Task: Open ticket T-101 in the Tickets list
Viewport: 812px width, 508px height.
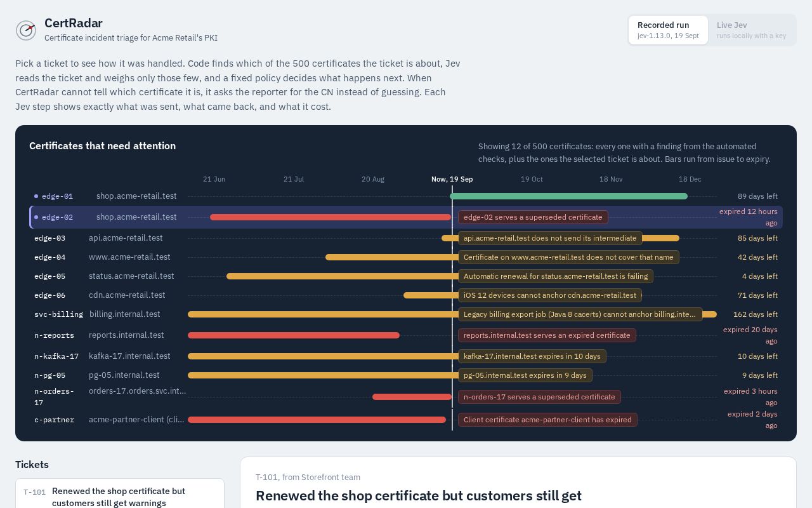Action: 120,497
